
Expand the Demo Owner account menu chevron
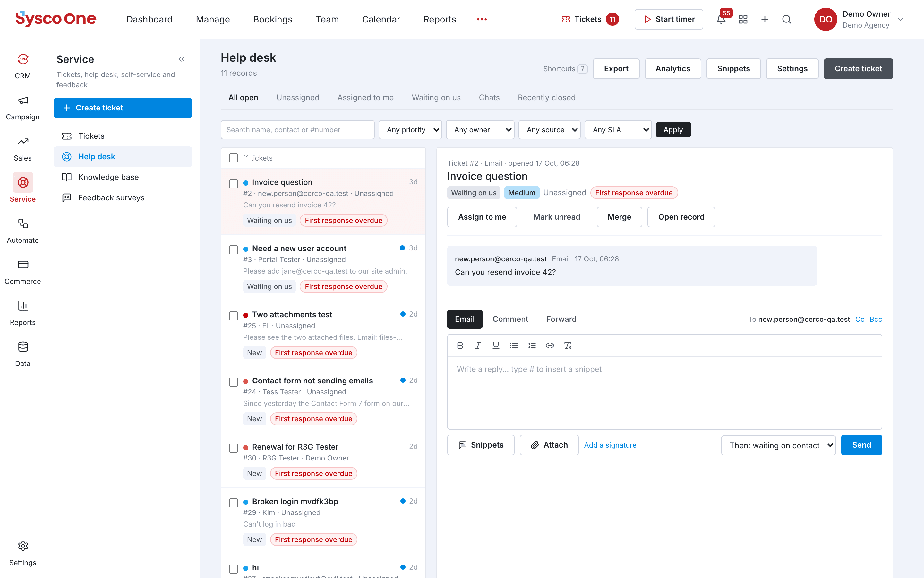tap(900, 19)
